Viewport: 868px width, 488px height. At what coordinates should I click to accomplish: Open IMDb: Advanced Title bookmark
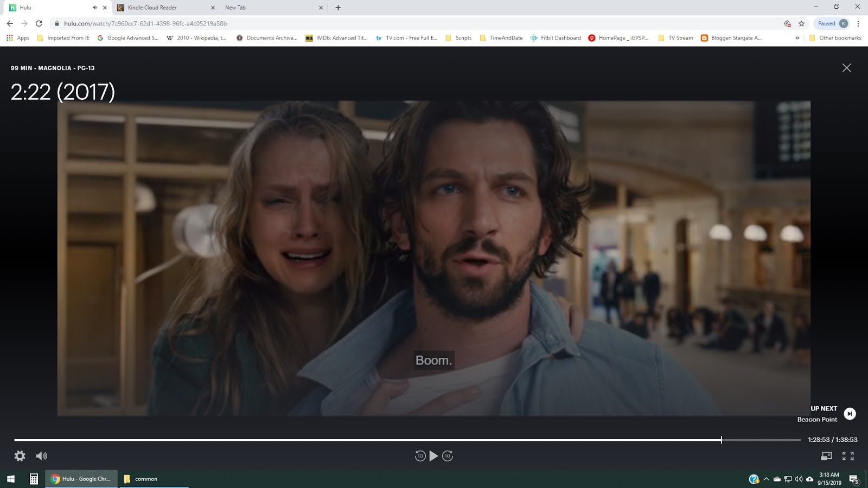point(336,38)
